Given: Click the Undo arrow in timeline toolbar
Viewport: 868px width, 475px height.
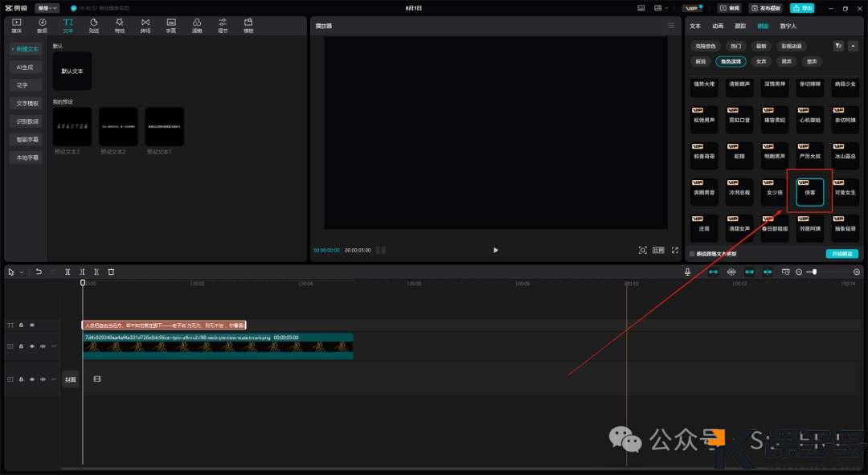Looking at the screenshot, I should point(39,272).
